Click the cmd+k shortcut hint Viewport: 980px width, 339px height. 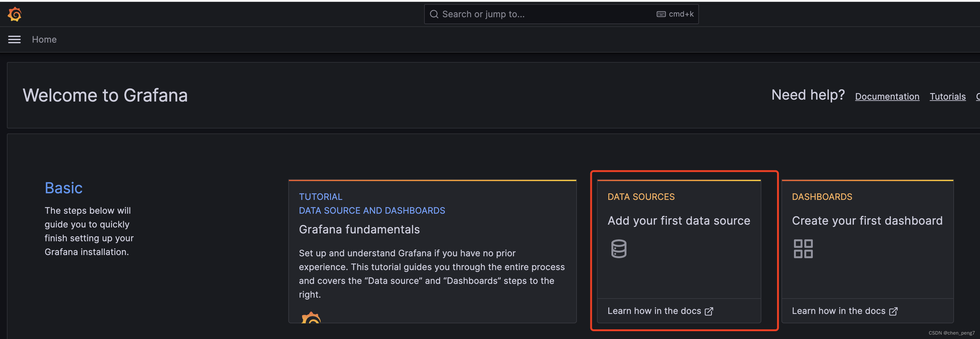click(x=681, y=14)
